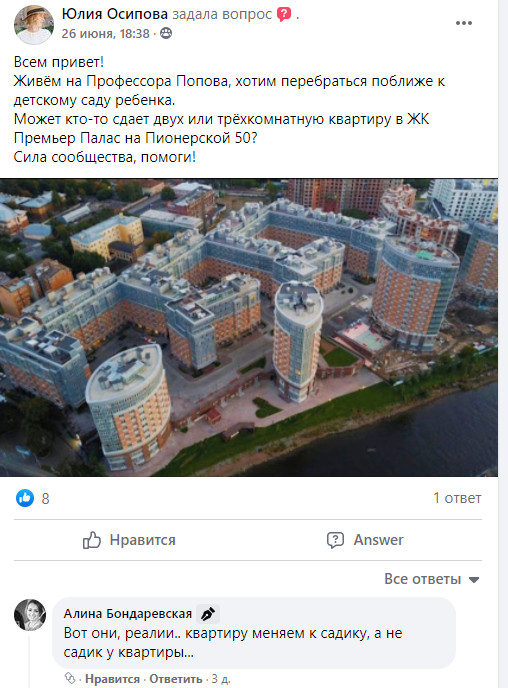
Task: Show who reacted via the count 8
Action: coord(46,498)
